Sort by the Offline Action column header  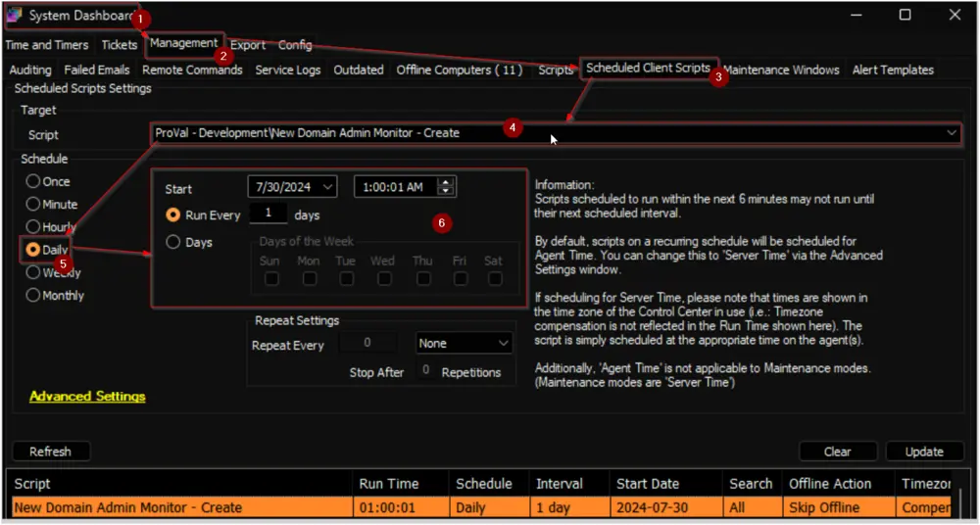point(839,484)
